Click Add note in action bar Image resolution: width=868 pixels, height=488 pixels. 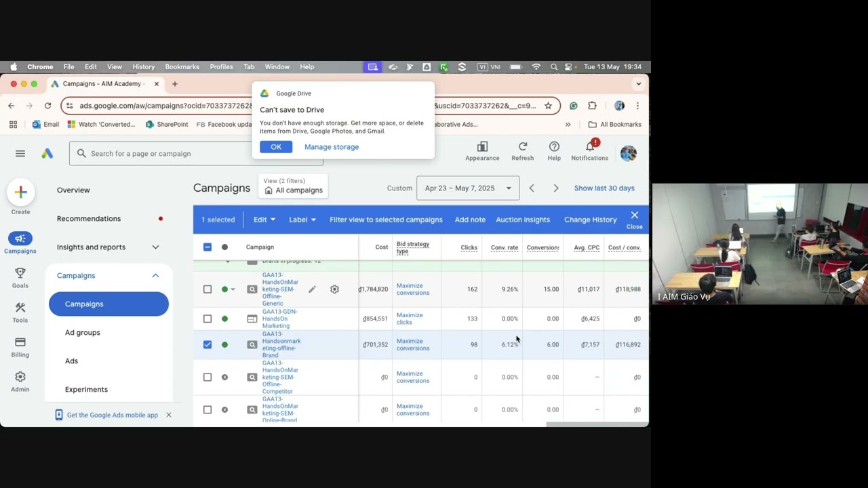(470, 220)
